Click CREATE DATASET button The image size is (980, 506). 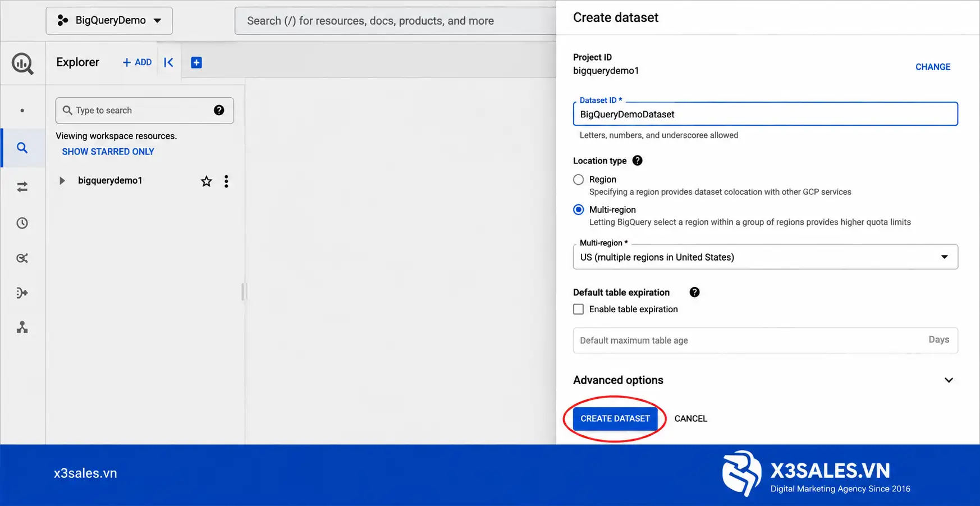click(615, 419)
